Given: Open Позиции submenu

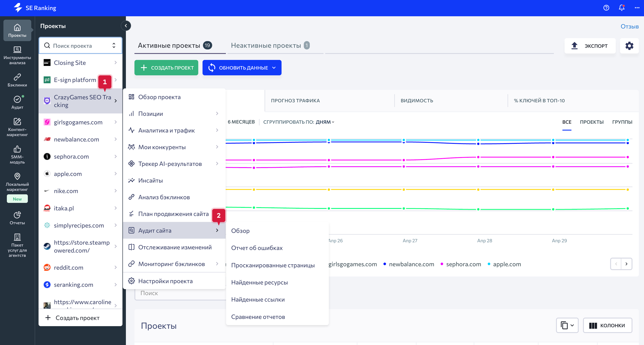Looking at the screenshot, I should tap(174, 113).
